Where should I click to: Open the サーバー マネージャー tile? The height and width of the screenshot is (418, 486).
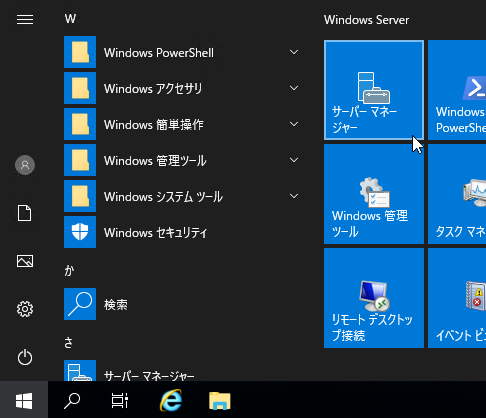tap(374, 90)
